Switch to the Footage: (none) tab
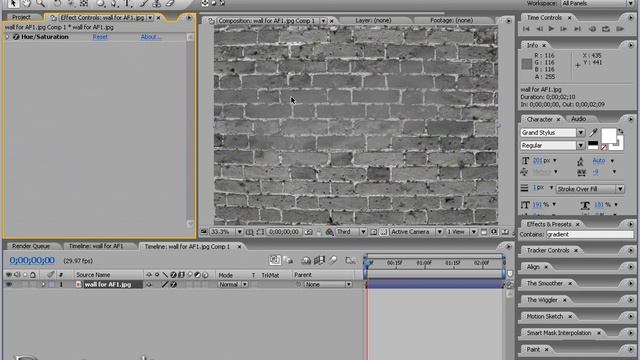Viewport: 640px width, 360px height. tap(451, 20)
